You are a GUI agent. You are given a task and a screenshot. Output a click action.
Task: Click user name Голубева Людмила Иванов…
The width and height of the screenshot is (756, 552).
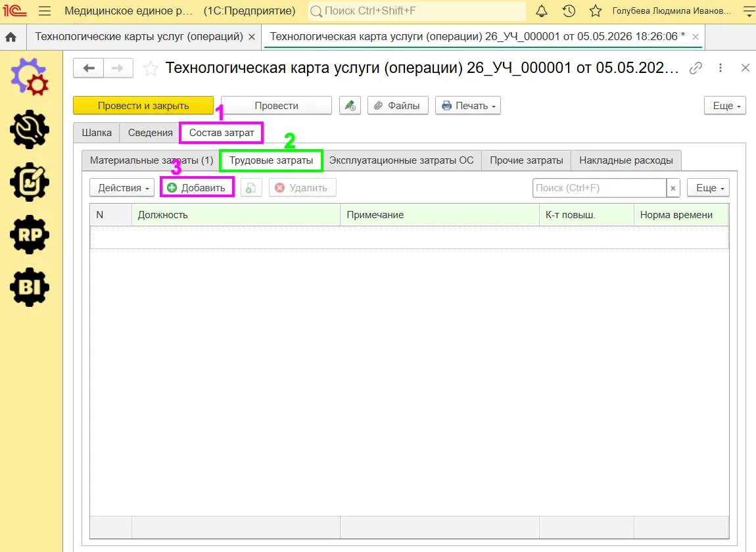tap(672, 11)
